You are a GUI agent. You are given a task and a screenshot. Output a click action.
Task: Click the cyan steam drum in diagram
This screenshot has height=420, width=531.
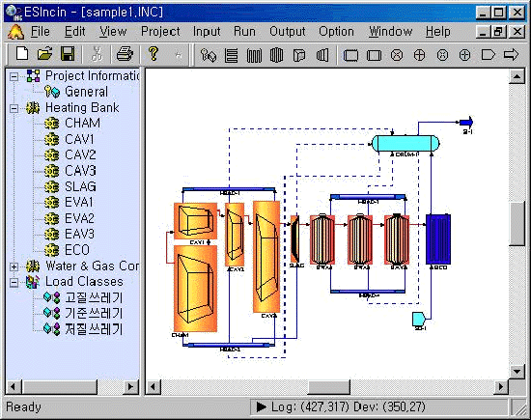[x=405, y=143]
